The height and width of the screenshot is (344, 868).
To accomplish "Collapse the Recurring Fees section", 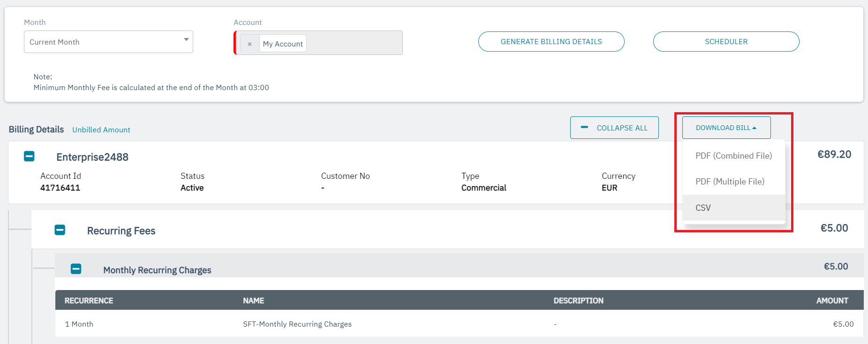I will point(60,230).
